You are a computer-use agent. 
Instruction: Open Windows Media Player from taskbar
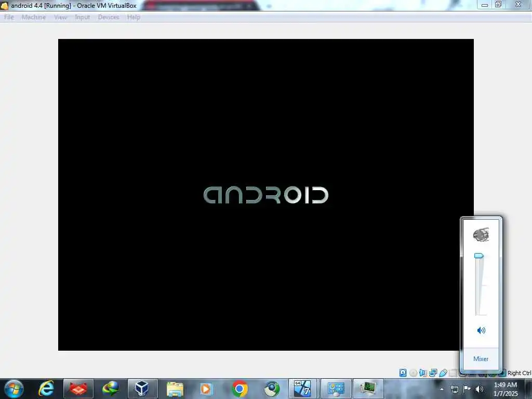tap(207, 389)
